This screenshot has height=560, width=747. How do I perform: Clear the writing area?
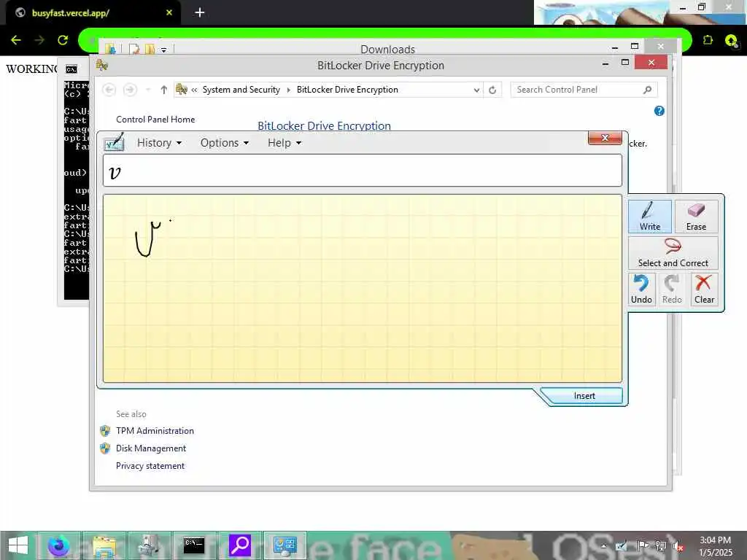[704, 289]
